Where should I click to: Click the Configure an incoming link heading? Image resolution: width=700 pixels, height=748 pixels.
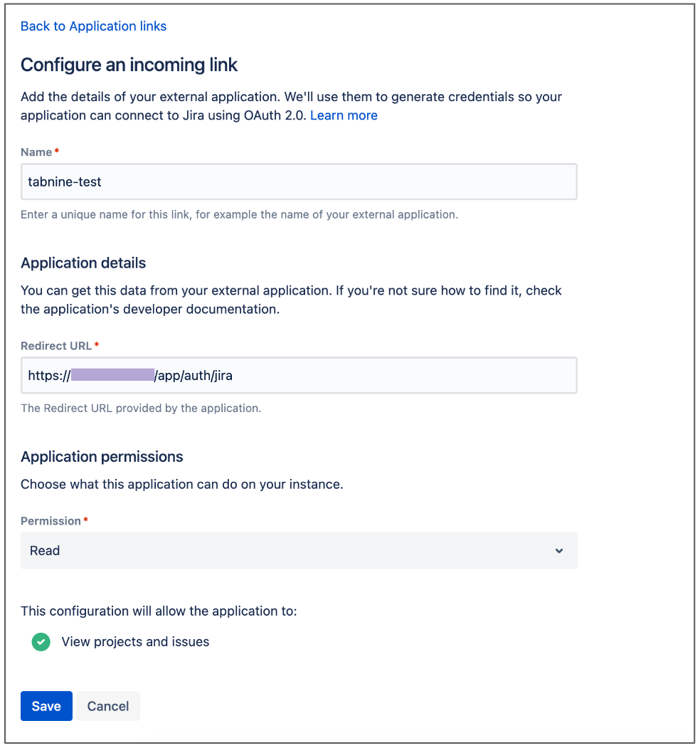tap(129, 65)
